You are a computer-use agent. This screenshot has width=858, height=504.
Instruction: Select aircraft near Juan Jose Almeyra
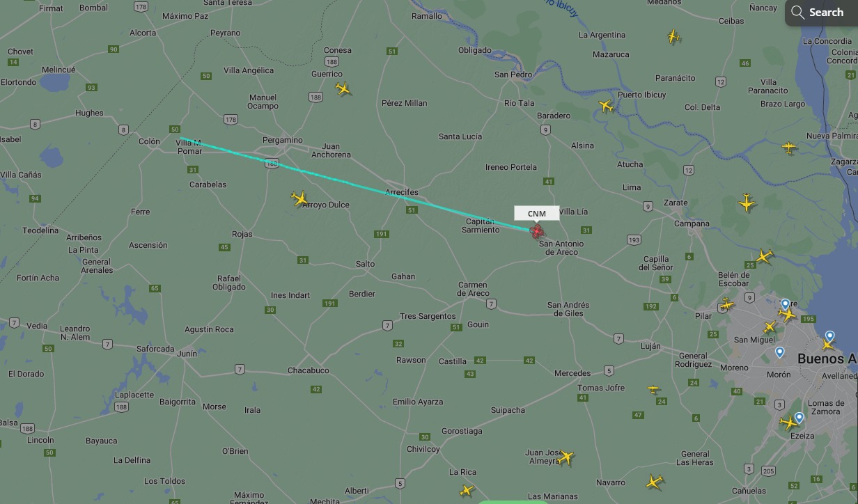point(565,457)
